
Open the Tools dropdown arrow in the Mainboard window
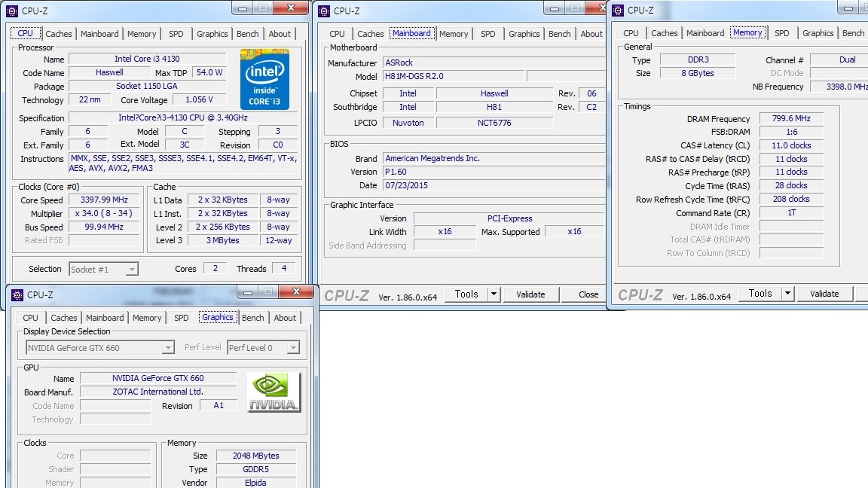[494, 294]
